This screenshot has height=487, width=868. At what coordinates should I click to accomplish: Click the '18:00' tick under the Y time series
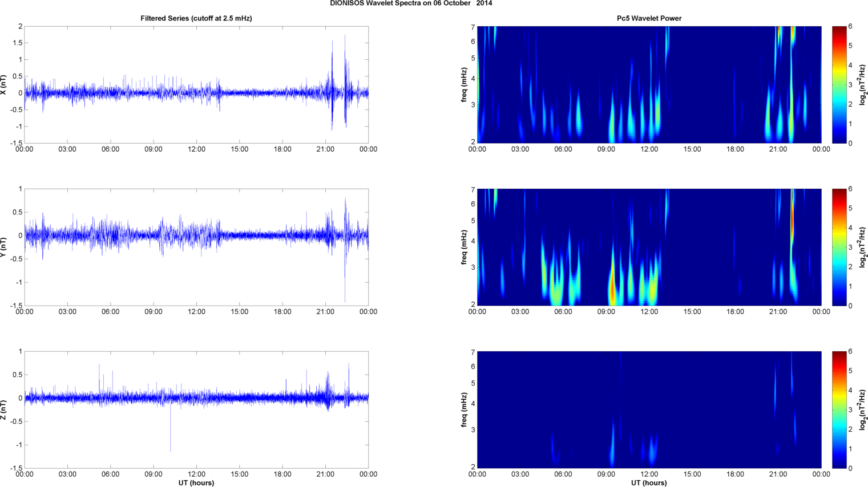pos(282,312)
